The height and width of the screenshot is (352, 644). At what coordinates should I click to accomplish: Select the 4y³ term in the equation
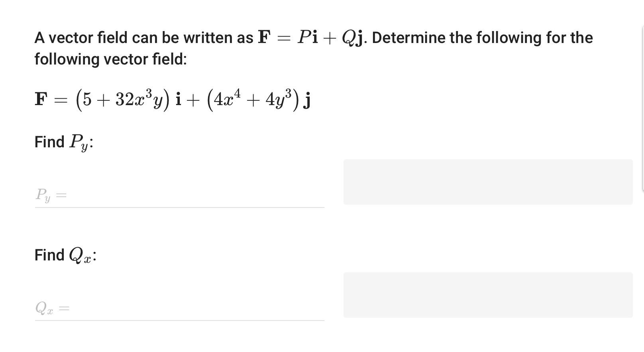279,99
